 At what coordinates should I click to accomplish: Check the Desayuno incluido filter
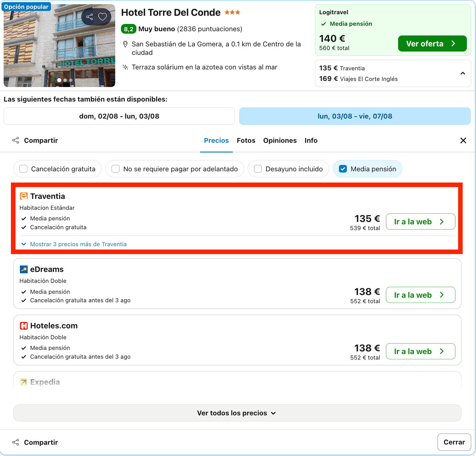(x=258, y=169)
